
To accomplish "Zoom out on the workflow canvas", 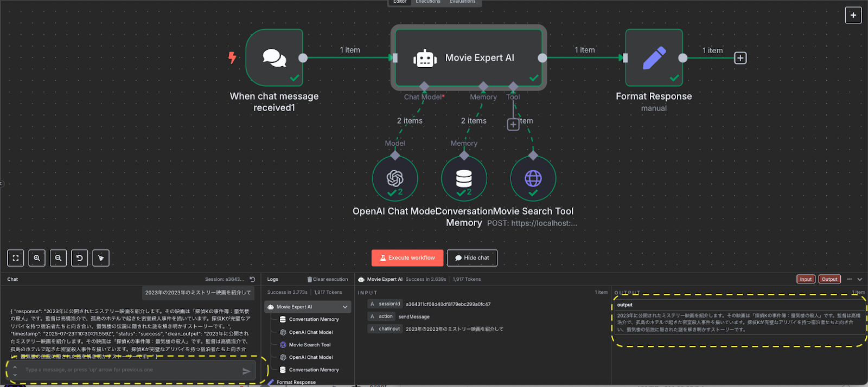I will tap(58, 258).
